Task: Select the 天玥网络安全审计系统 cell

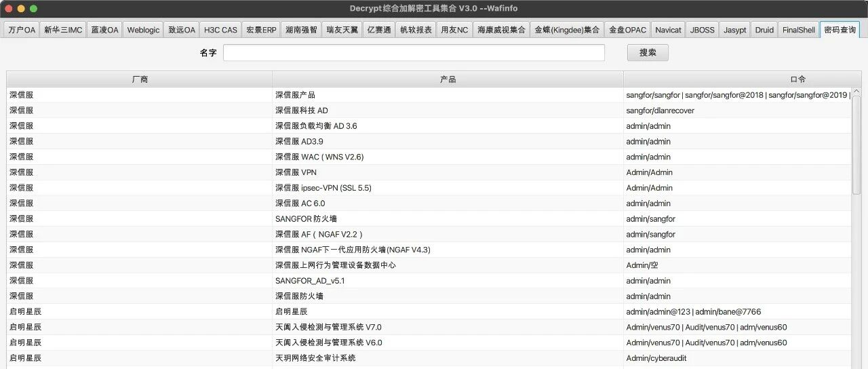Action: click(x=448, y=358)
